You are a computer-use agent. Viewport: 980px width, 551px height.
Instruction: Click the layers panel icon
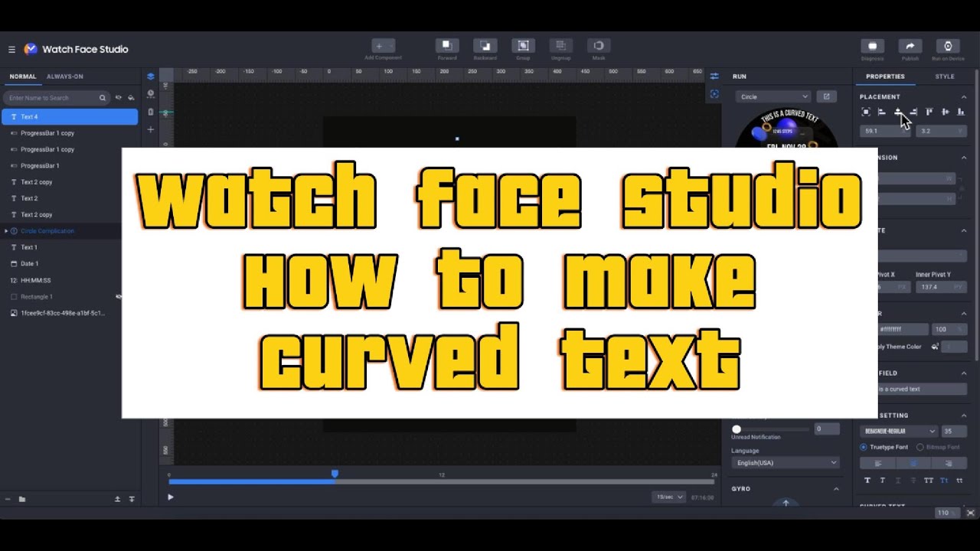(x=151, y=77)
